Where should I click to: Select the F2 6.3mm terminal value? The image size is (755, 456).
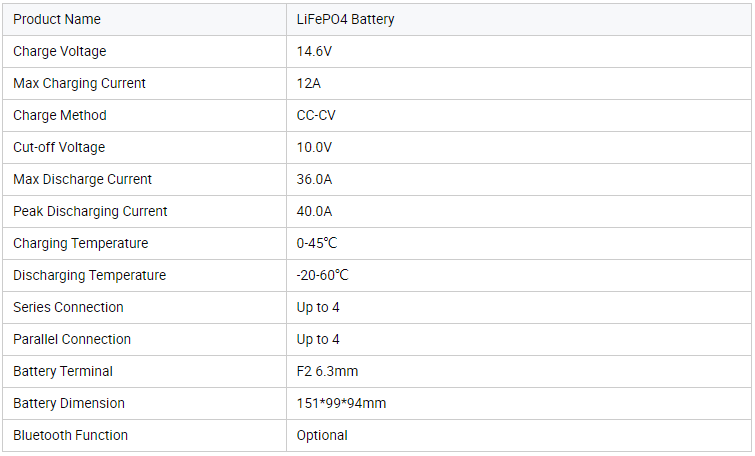(327, 372)
